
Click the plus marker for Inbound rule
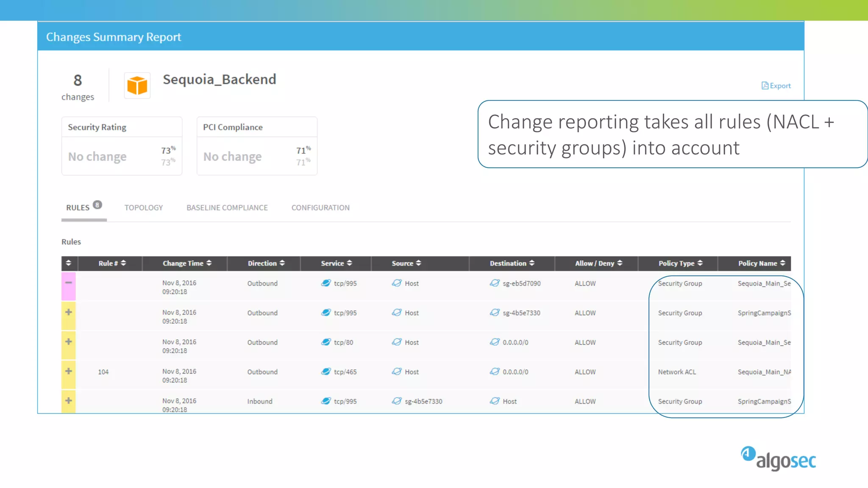click(69, 400)
